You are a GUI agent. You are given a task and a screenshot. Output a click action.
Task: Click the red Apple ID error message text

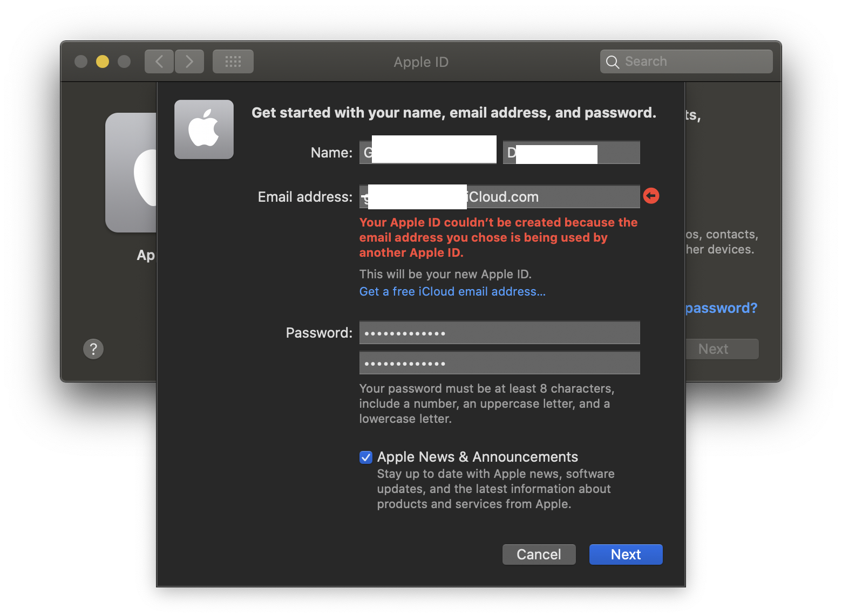click(x=499, y=237)
